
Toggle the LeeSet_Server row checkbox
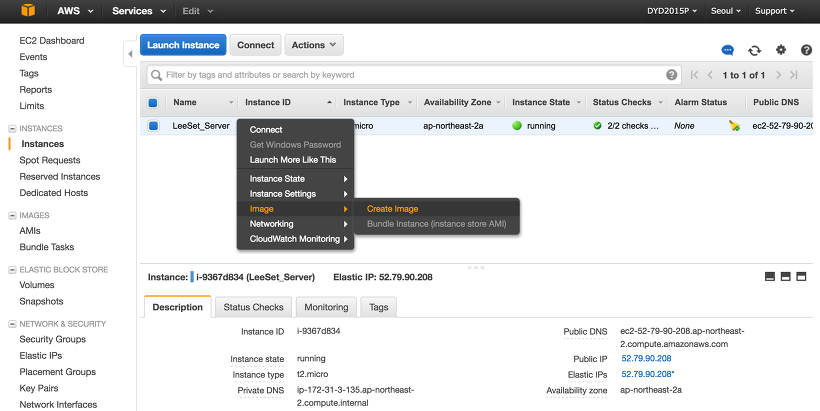[x=153, y=125]
